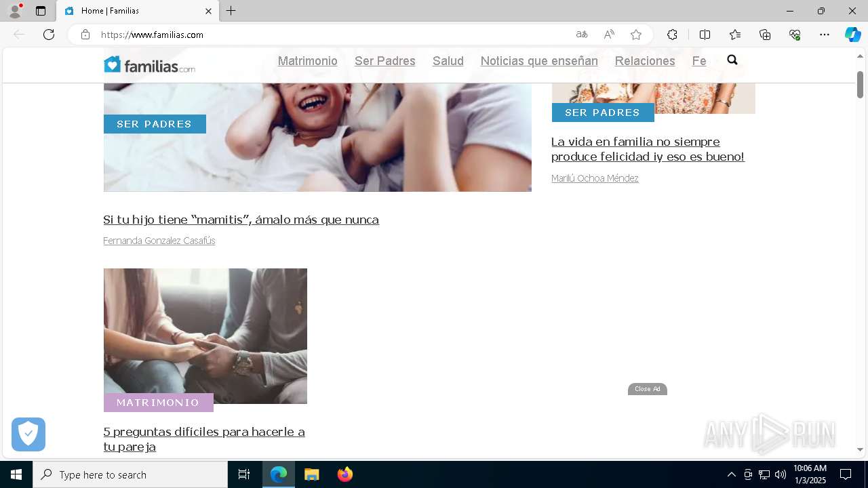Click the Edge profile avatar icon
The image size is (868, 488).
pyautogui.click(x=14, y=11)
